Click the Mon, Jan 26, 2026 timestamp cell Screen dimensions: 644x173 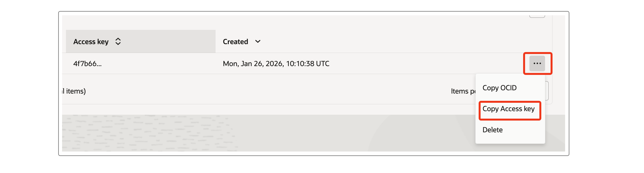[276, 64]
